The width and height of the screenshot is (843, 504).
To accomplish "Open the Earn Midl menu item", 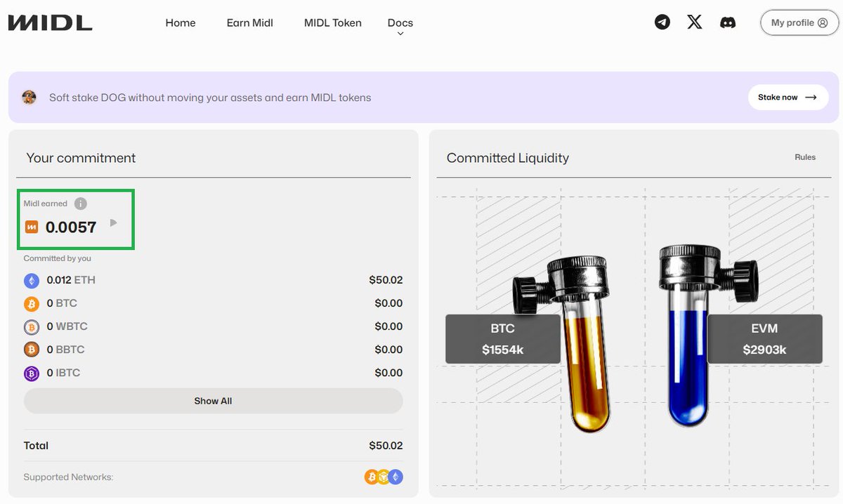I will click(x=249, y=22).
